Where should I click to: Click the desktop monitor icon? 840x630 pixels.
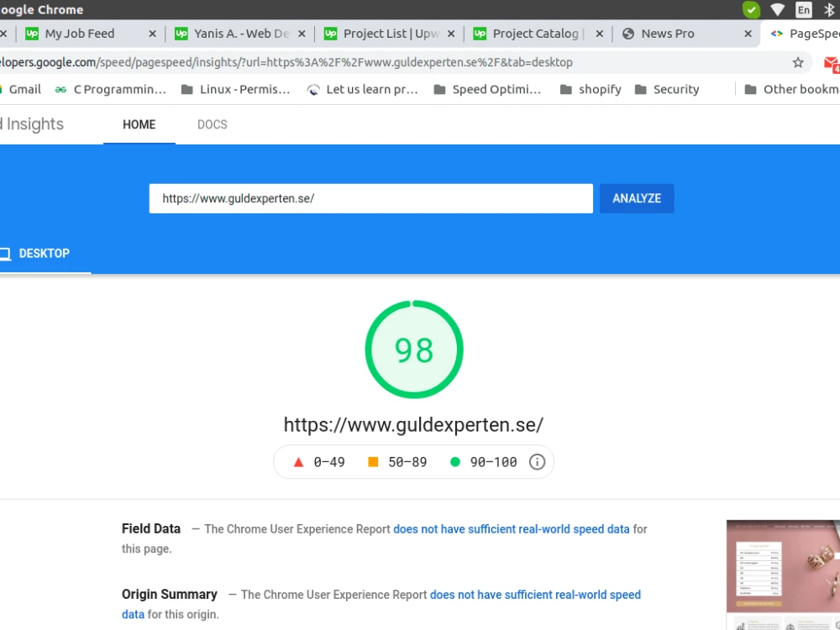(5, 254)
